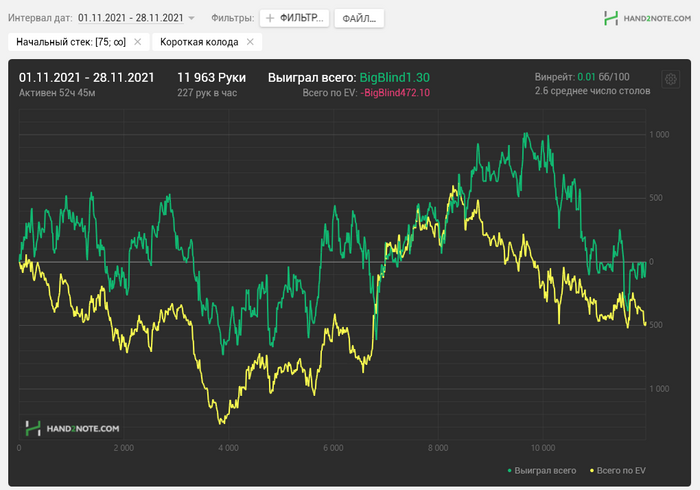Click '2.6 среднее число столов' text
This screenshot has height=490, width=700.
point(592,91)
